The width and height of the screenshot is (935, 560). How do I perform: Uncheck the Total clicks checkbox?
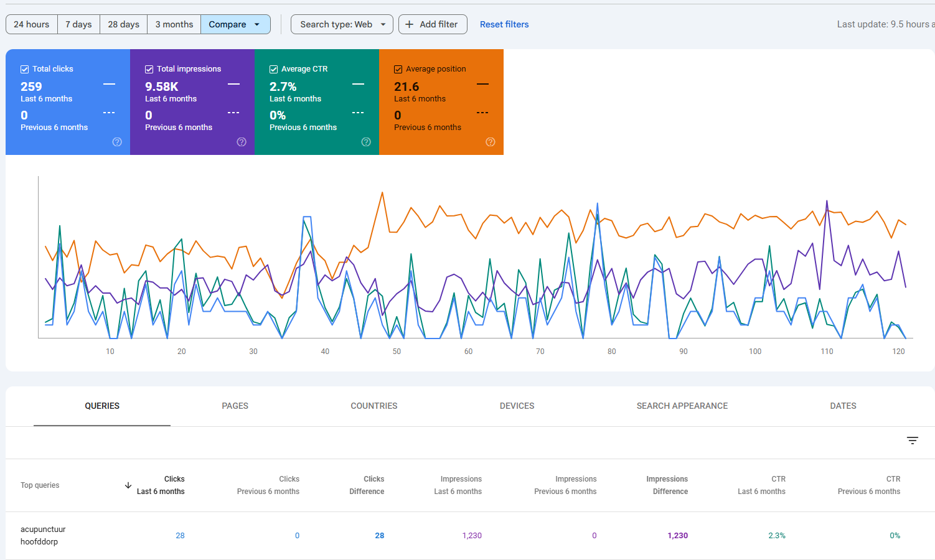tap(25, 68)
